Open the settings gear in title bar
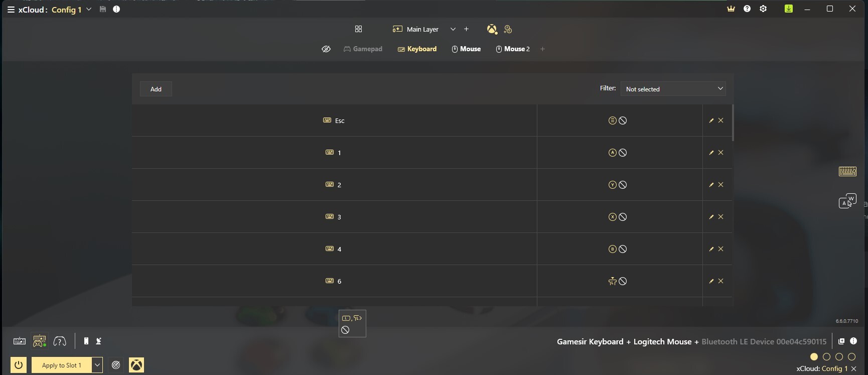 [x=763, y=9]
